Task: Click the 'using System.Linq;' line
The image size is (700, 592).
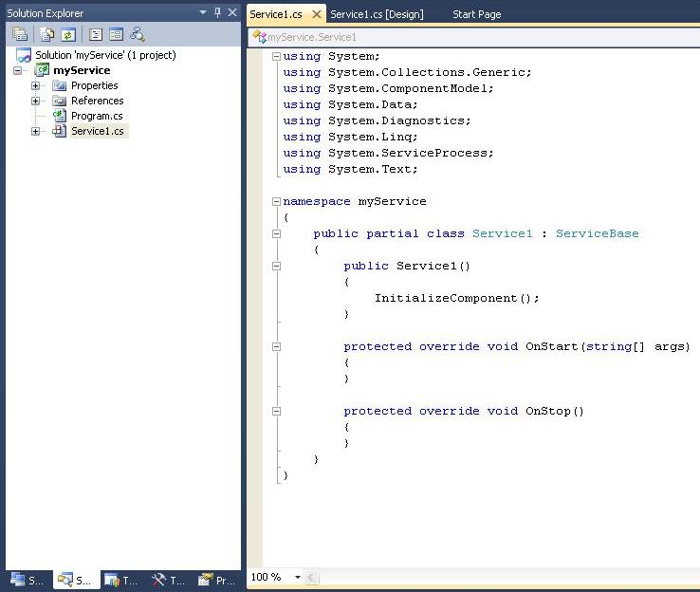Action: pos(350,137)
